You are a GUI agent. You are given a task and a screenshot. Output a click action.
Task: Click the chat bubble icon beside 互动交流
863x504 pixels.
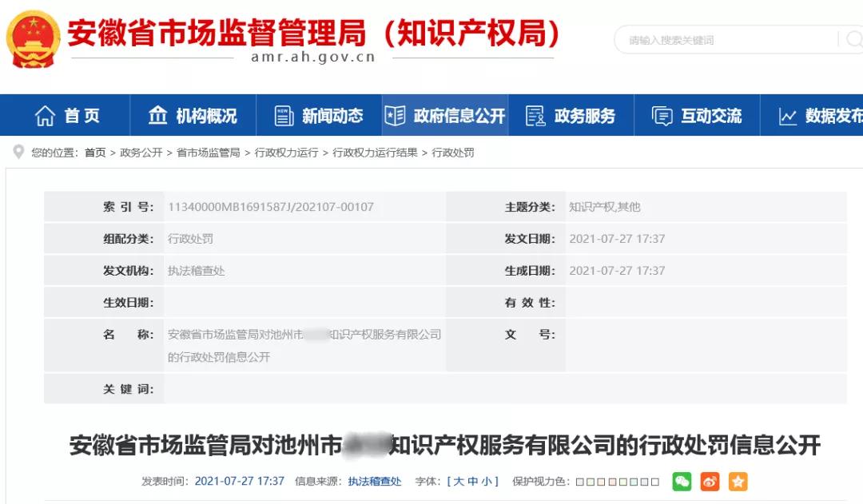[x=662, y=116]
